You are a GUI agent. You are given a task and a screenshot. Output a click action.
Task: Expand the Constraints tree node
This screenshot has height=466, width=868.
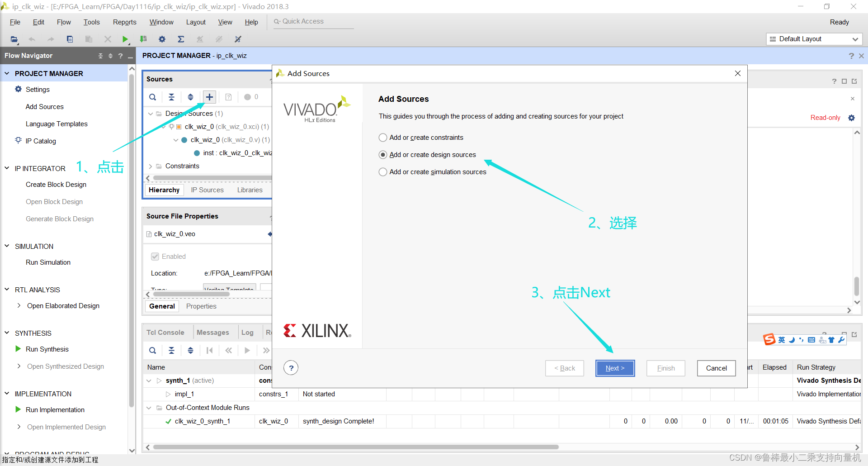coord(151,166)
